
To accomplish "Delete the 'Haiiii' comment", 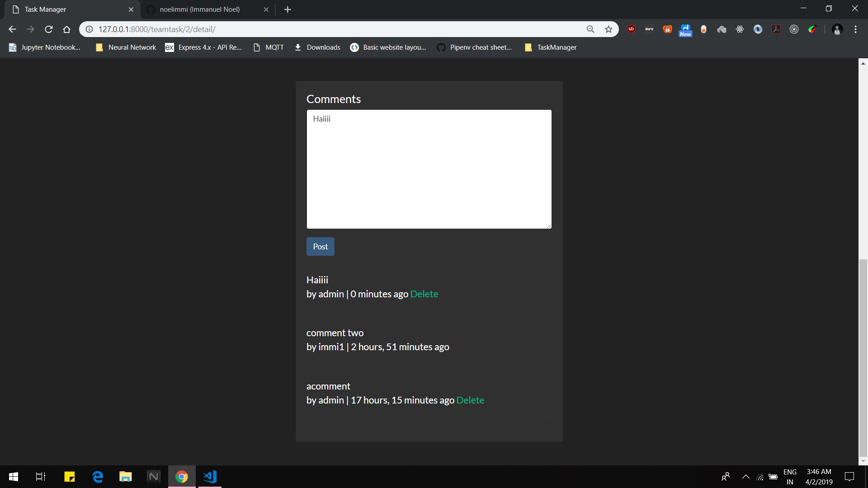I will pyautogui.click(x=424, y=294).
